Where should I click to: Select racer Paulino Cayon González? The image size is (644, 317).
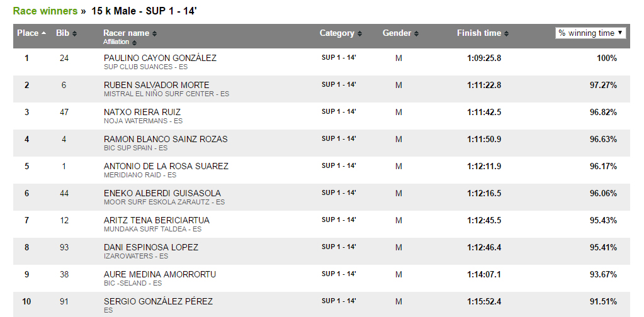160,58
